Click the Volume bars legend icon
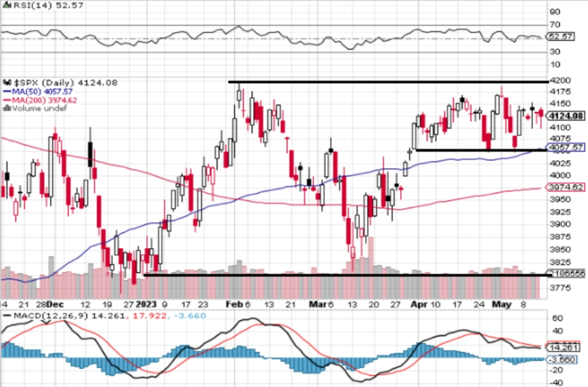This screenshot has height=387, width=588. (x=7, y=109)
